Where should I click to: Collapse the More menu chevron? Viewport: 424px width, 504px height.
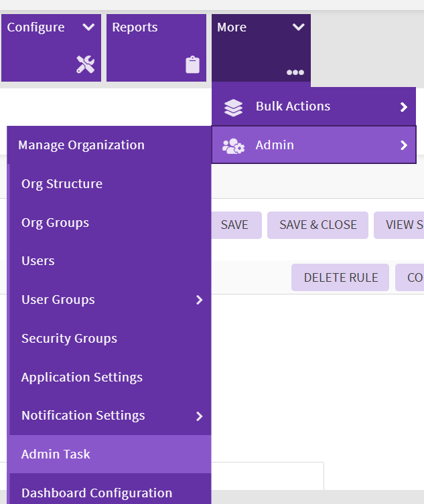[298, 27]
